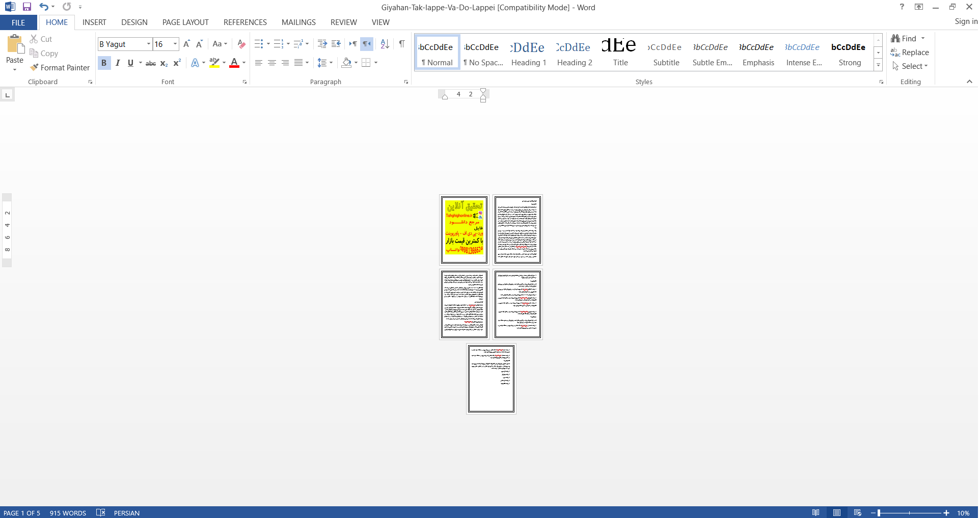980x518 pixels.
Task: Toggle Underline formatting
Action: [x=130, y=63]
